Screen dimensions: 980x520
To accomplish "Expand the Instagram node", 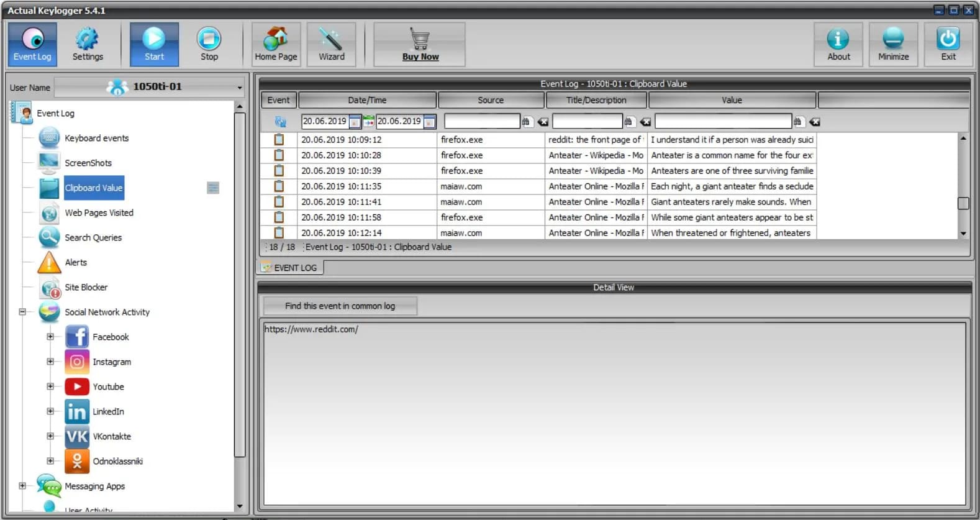I will pyautogui.click(x=50, y=362).
